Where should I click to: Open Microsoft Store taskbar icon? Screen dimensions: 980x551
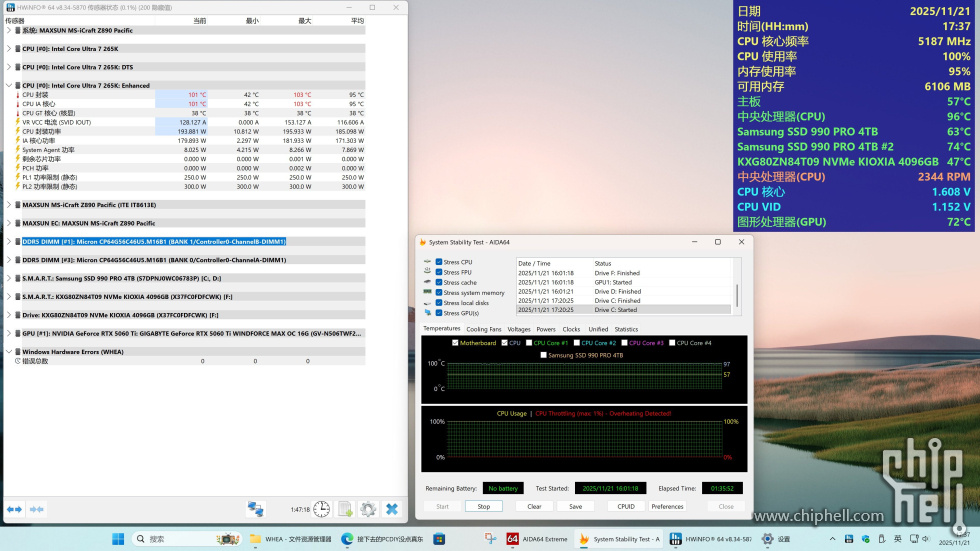coord(439,539)
